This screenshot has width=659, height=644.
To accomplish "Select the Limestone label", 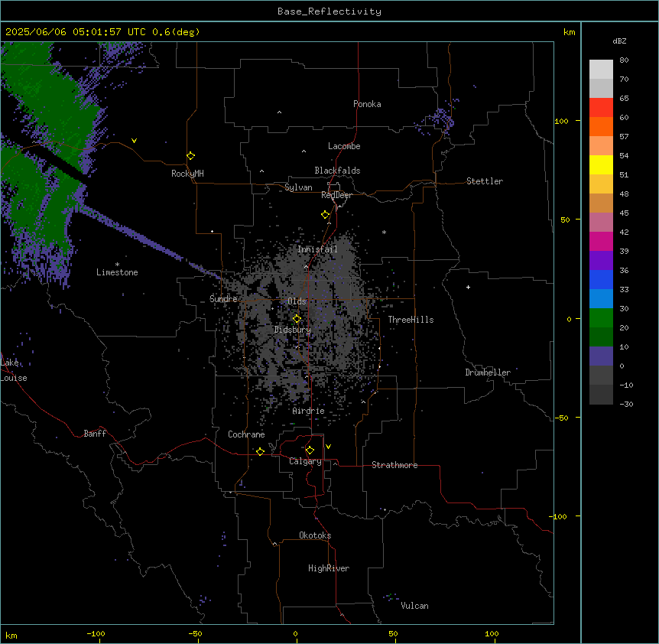I will (117, 272).
